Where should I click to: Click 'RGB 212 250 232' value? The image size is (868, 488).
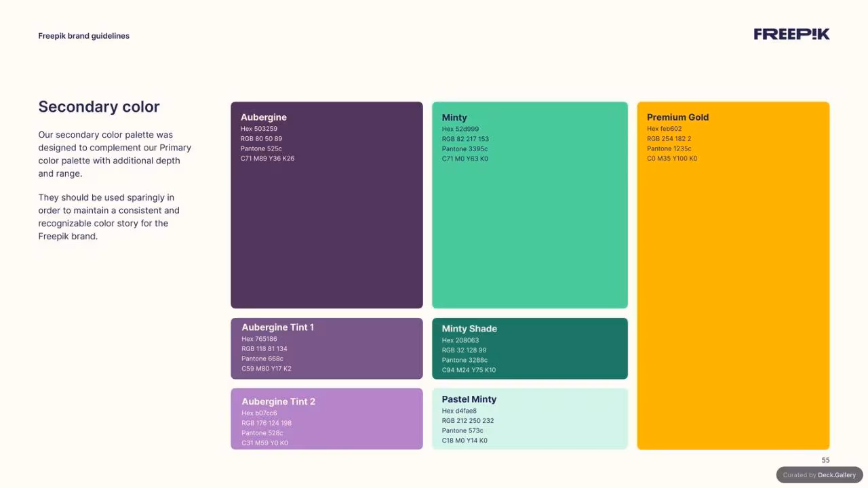pyautogui.click(x=468, y=421)
